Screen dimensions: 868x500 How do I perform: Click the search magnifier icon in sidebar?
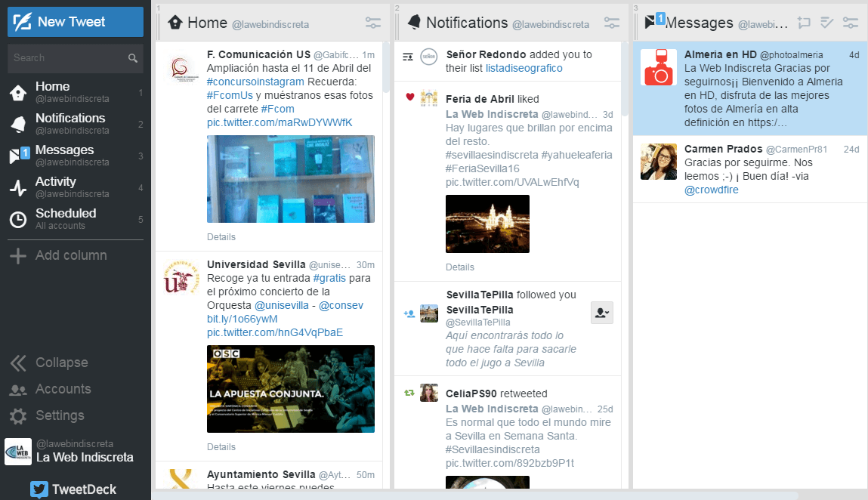click(133, 58)
